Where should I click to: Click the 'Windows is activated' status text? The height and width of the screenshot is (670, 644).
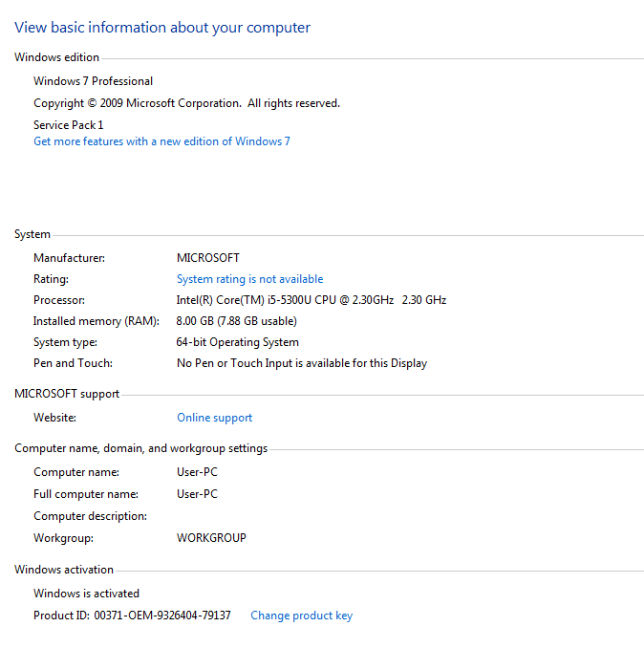click(86, 594)
